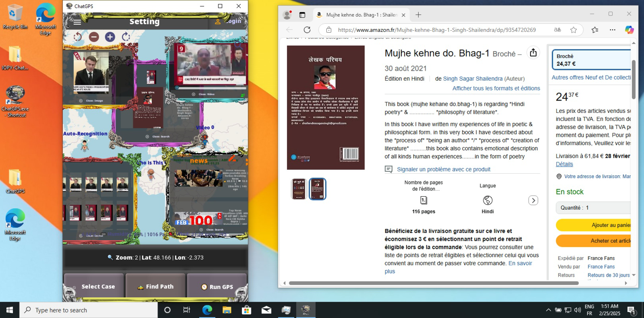Zoom in with the blue plus icon
The height and width of the screenshot is (318, 644).
pyautogui.click(x=110, y=37)
